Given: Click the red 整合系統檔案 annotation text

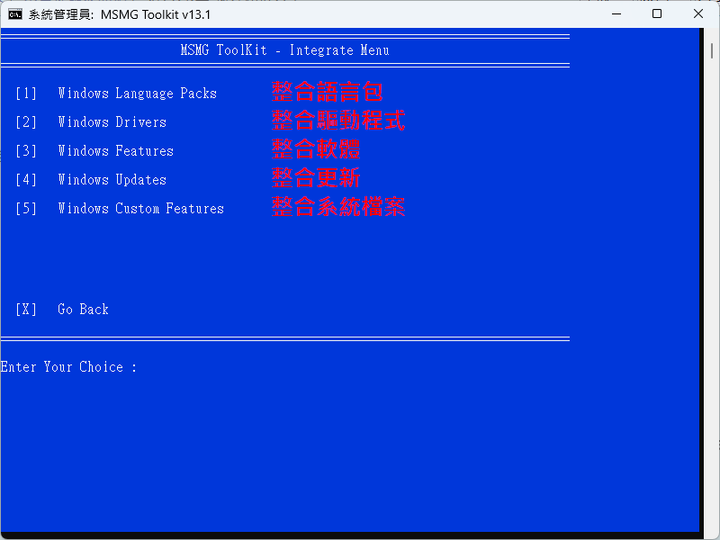Looking at the screenshot, I should tap(338, 207).
